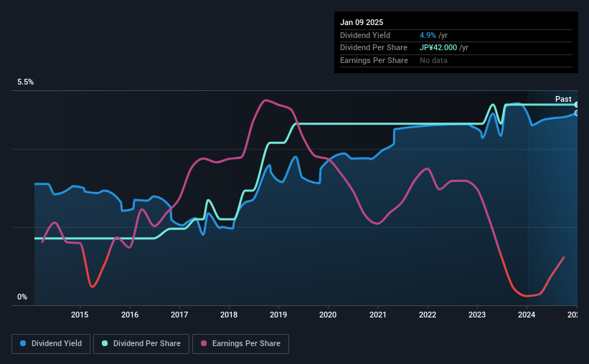Select the 2023 year label on the axis
The width and height of the screenshot is (589, 364).
477,315
